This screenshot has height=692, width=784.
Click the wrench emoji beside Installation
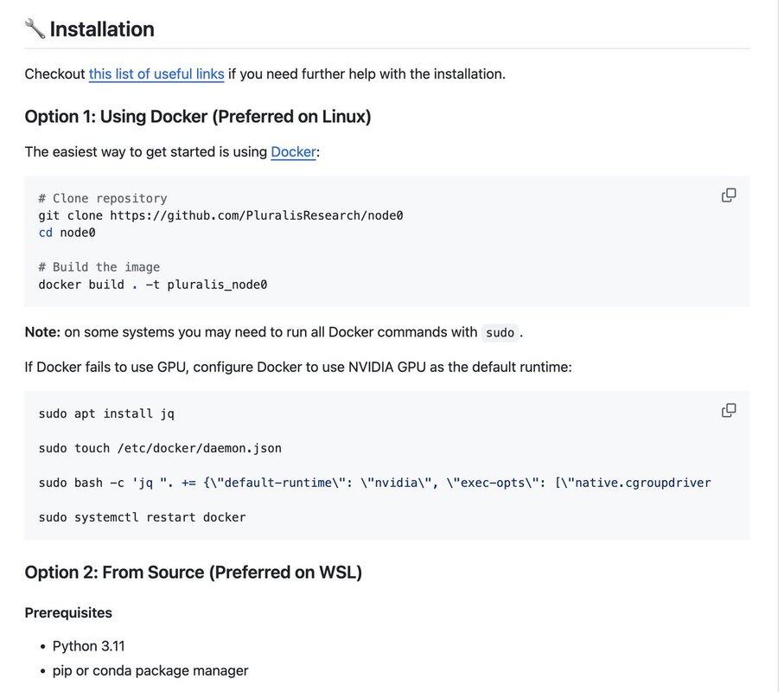tap(35, 29)
